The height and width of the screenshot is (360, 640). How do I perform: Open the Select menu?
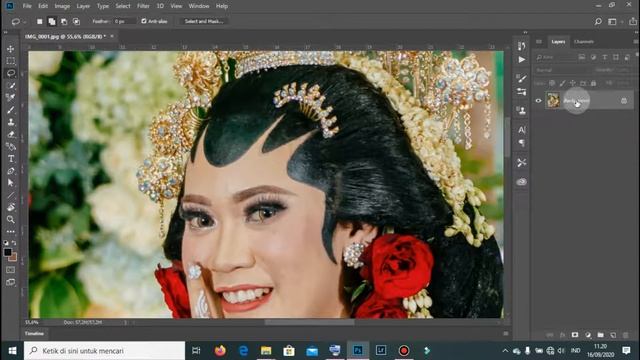click(x=122, y=6)
